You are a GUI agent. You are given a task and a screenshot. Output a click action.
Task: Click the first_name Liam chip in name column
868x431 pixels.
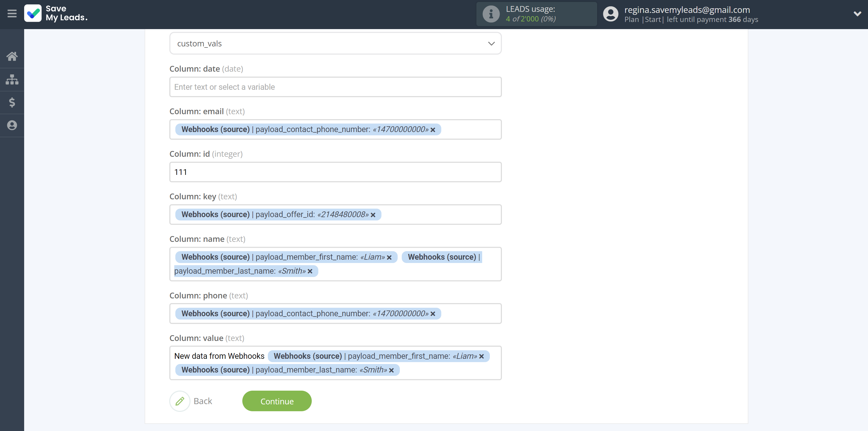pos(286,257)
